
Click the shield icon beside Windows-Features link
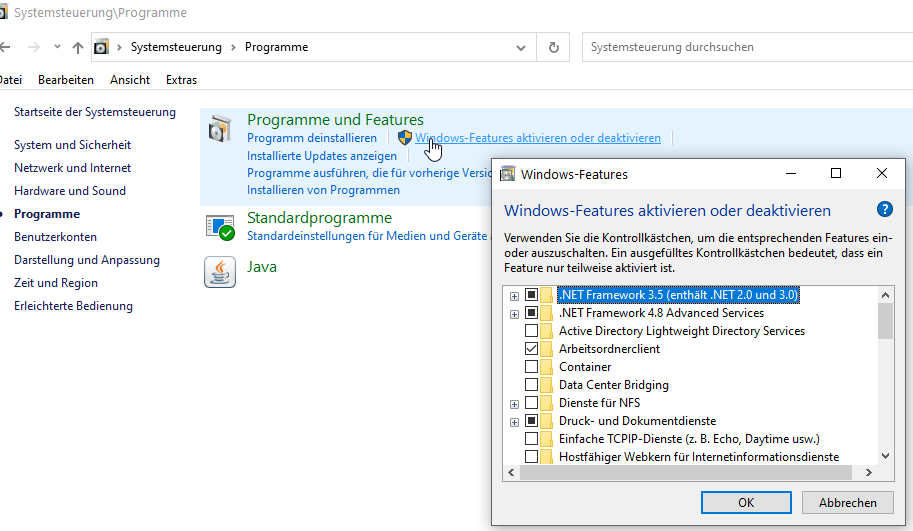point(404,138)
